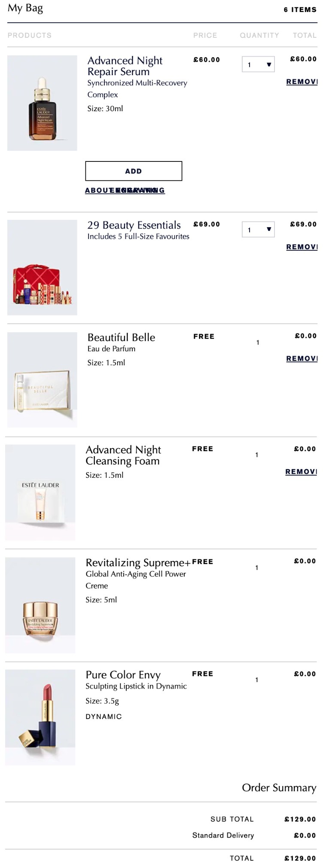Remove Beautiful Belle sample from bag

pos(302,358)
